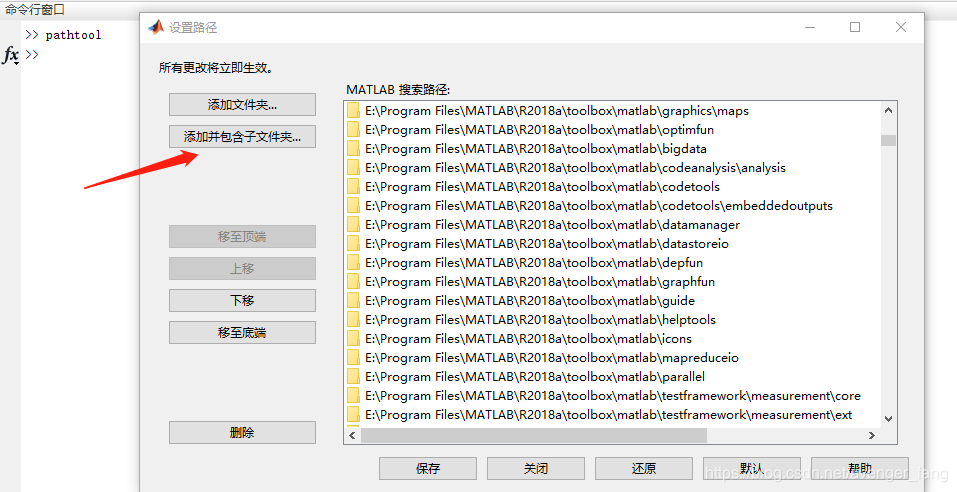Select path ending in toolbox\matlab\mapreduceio

552,358
